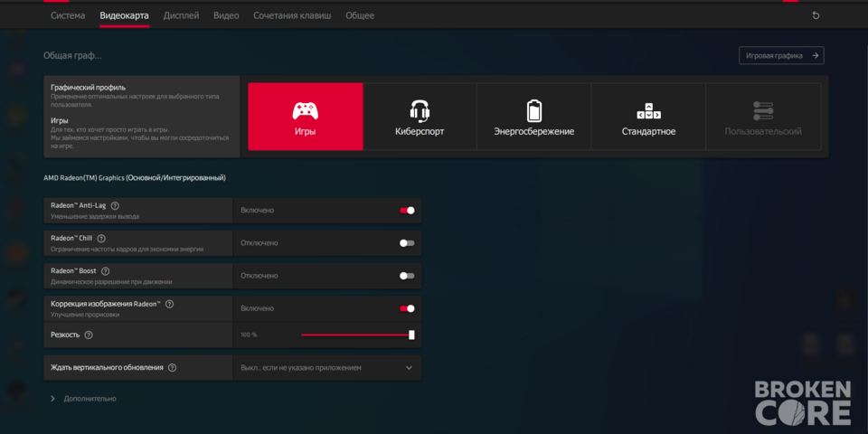This screenshot has width=868, height=434.
Task: Disable the Radeon Anti-Lag toggle
Action: 407,211
